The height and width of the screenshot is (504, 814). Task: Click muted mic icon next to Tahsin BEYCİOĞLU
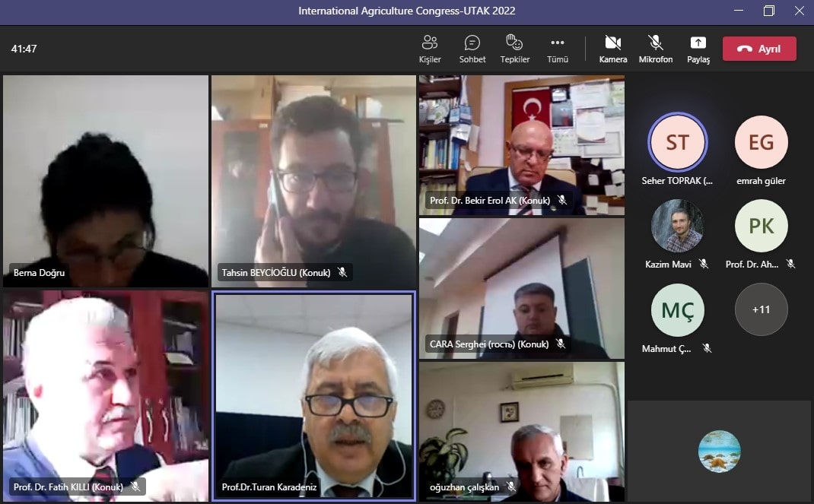(x=342, y=272)
